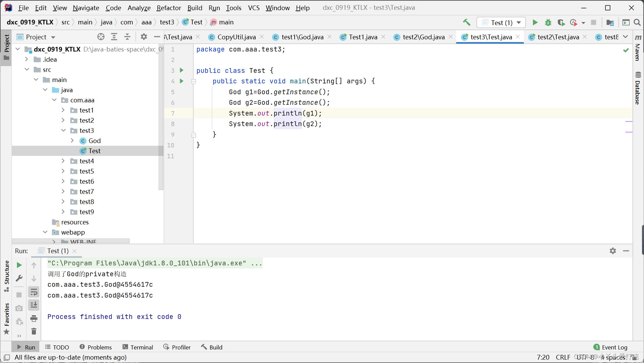Viewport: 644px width, 363px height.
Task: Click the camera icon in Run panel
Action: click(19, 308)
